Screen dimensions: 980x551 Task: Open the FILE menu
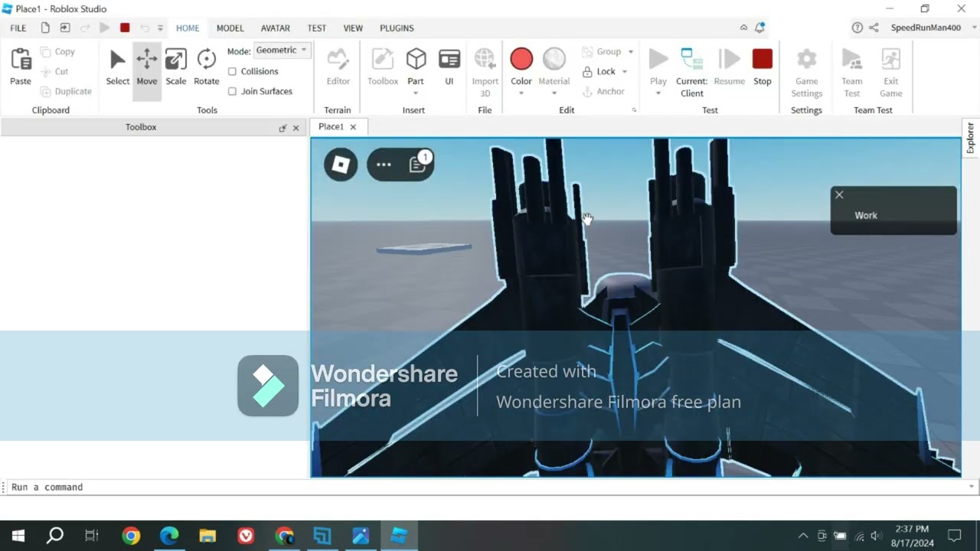click(18, 28)
